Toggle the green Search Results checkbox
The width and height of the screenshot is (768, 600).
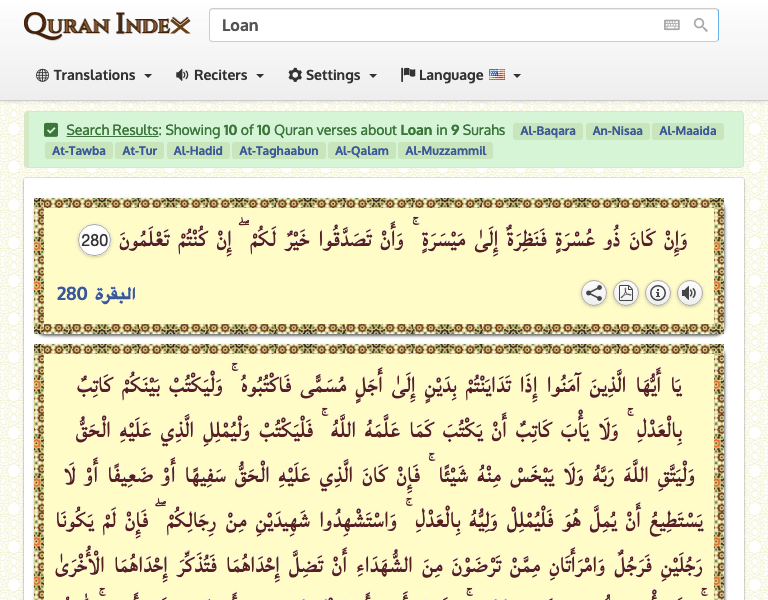click(x=51, y=130)
